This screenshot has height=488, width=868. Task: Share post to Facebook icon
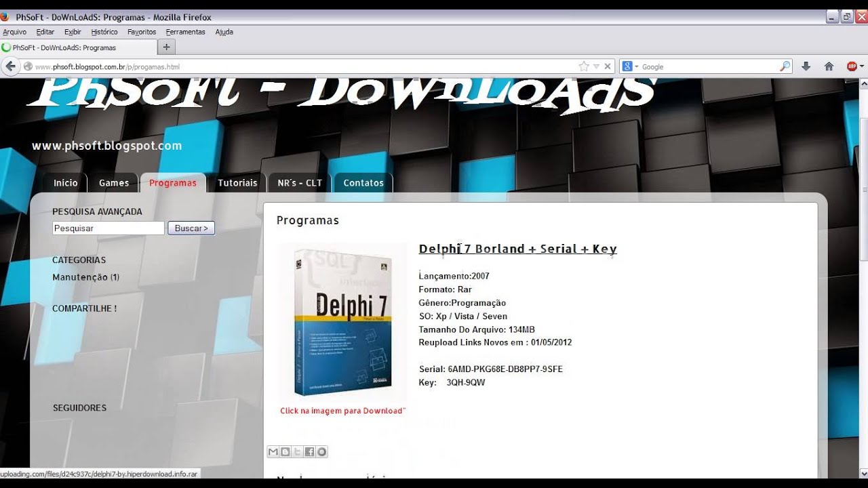coord(309,452)
